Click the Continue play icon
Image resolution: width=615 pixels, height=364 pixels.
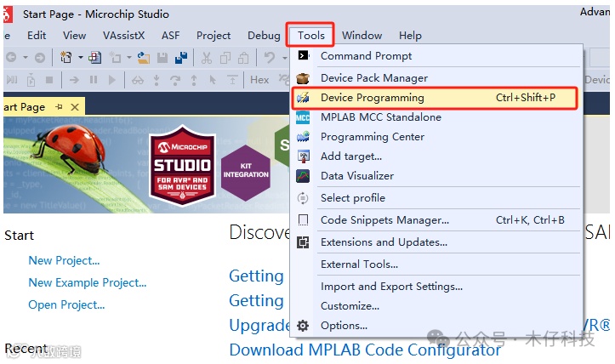[x=112, y=80]
